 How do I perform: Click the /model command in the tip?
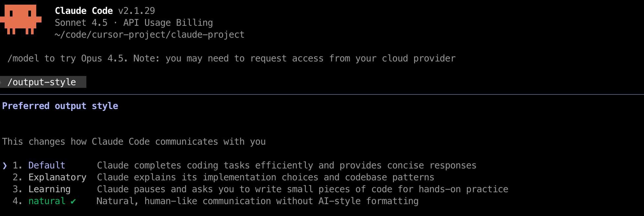23,58
